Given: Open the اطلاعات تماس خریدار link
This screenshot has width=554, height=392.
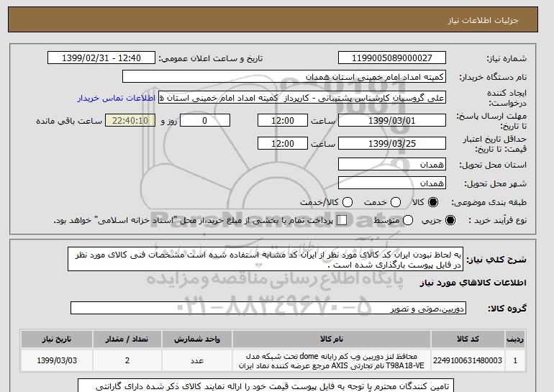Looking at the screenshot, I should tap(117, 98).
